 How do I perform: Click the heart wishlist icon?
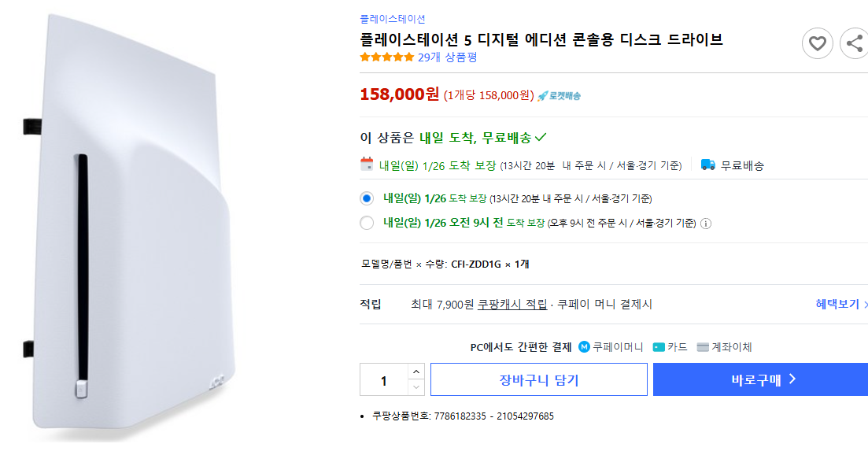[817, 43]
